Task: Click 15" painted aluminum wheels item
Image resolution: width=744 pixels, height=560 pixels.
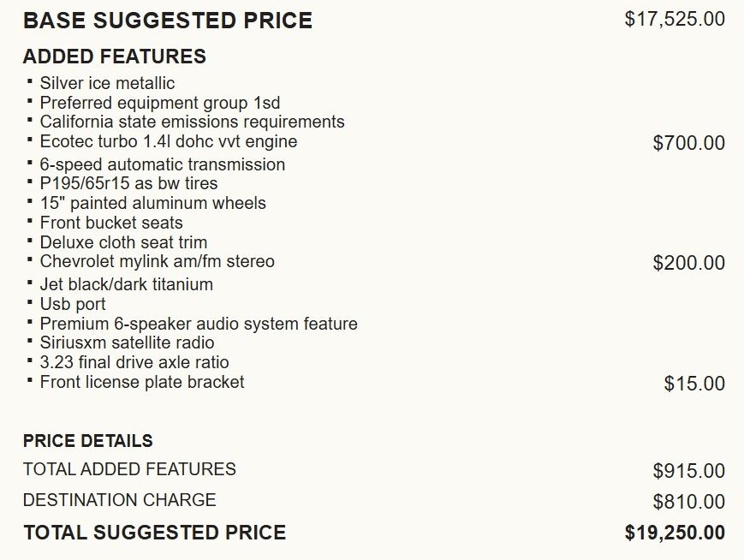Action: [x=152, y=203]
